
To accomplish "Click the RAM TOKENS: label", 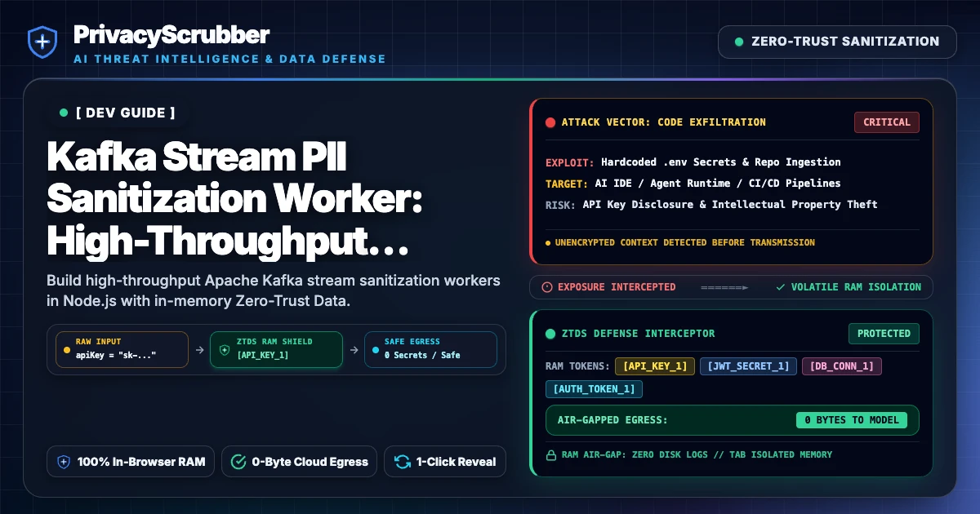I will [577, 366].
